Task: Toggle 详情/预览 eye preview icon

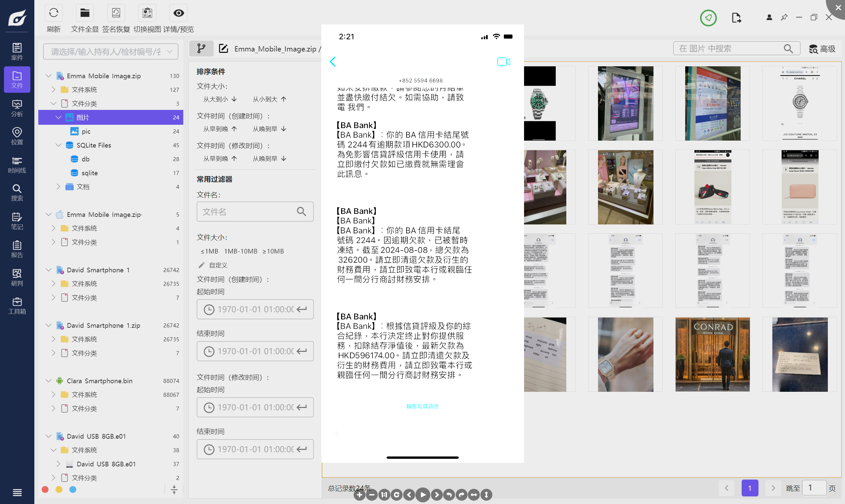Action: (179, 14)
